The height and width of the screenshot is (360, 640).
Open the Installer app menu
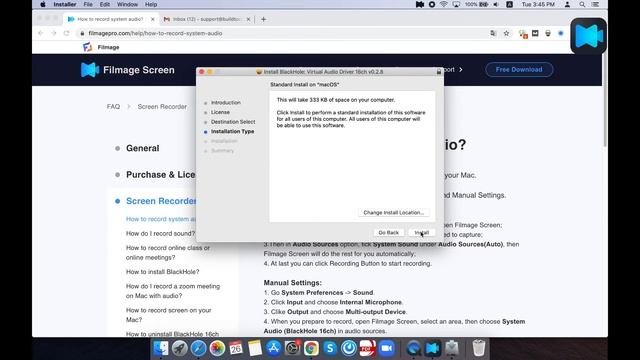(x=64, y=4)
